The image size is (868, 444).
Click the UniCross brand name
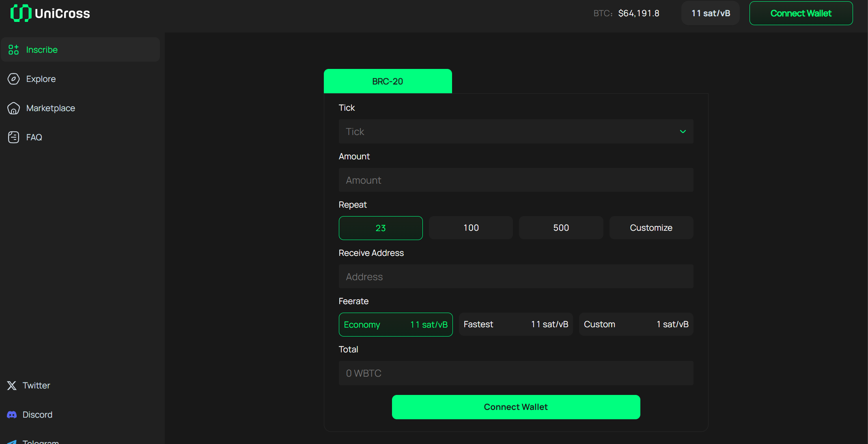pos(62,13)
